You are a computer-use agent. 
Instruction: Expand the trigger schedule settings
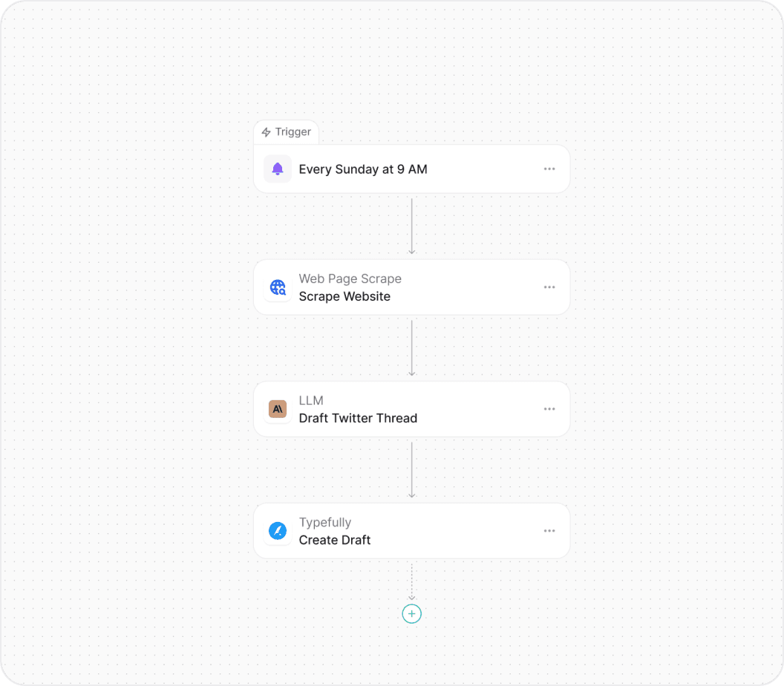coord(549,169)
